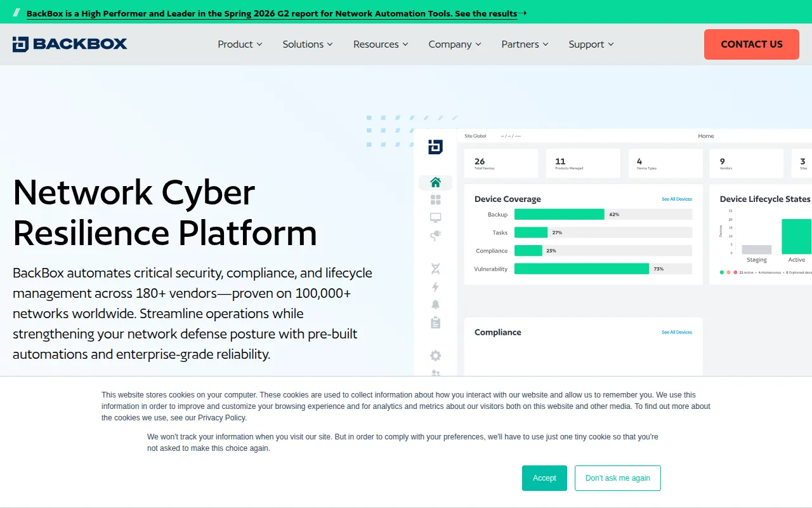Select the home icon in the dashboard sidebar
Image resolution: width=812 pixels, height=508 pixels.
pos(435,182)
